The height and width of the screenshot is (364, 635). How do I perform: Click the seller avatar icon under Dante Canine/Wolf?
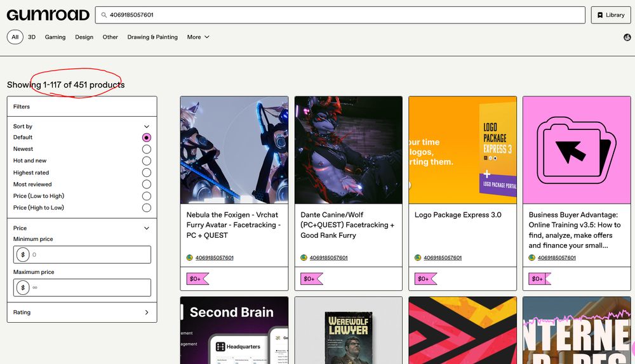click(304, 257)
